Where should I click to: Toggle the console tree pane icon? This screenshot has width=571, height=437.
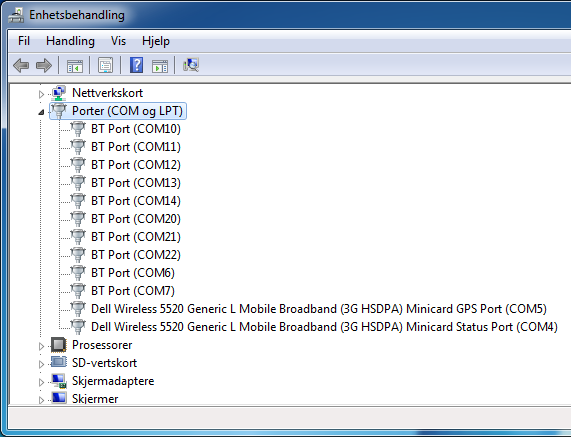(x=75, y=66)
